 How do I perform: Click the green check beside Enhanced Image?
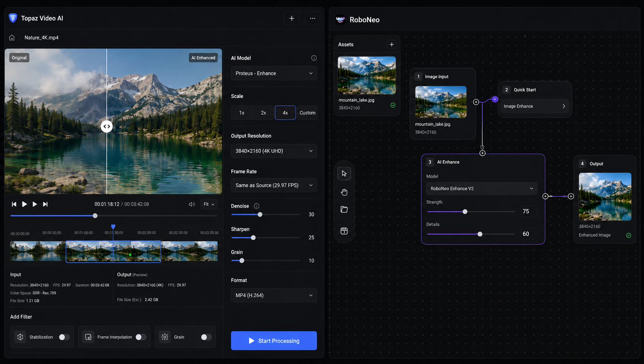pyautogui.click(x=629, y=235)
